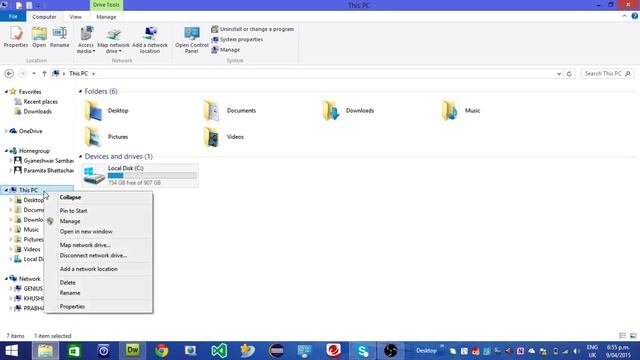Screen dimensions: 640x360
Task: Open the Access media dropdown
Action: tap(86, 40)
